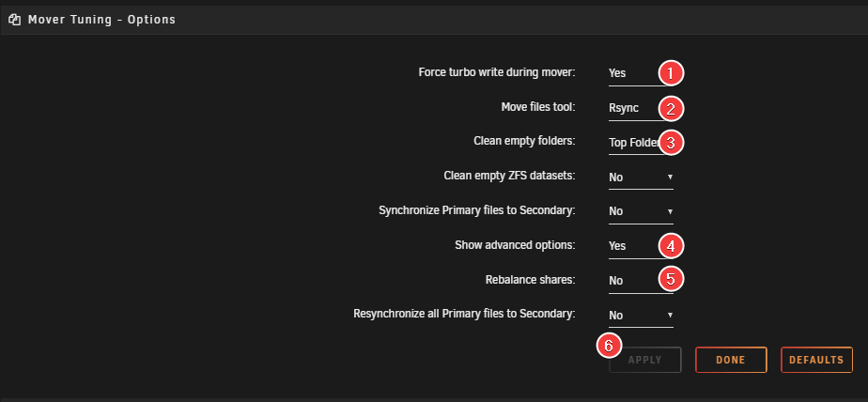
Task: Open the Clean empty ZFS datasets dropdown
Action: pyautogui.click(x=641, y=177)
